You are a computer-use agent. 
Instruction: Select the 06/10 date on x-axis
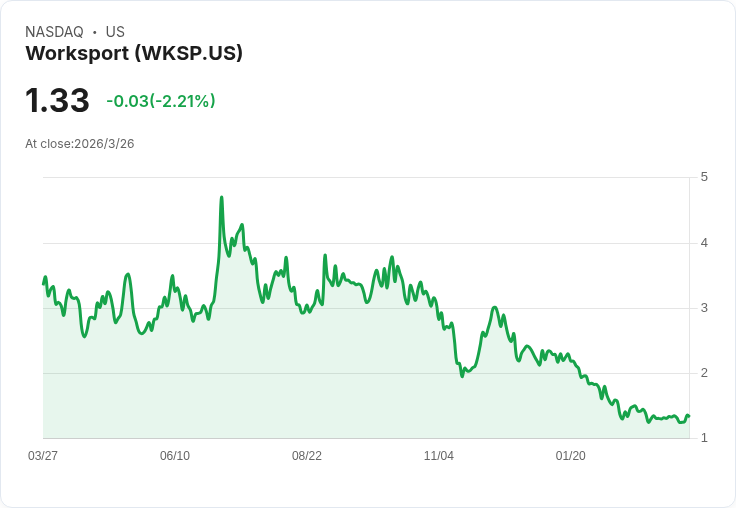pos(175,456)
